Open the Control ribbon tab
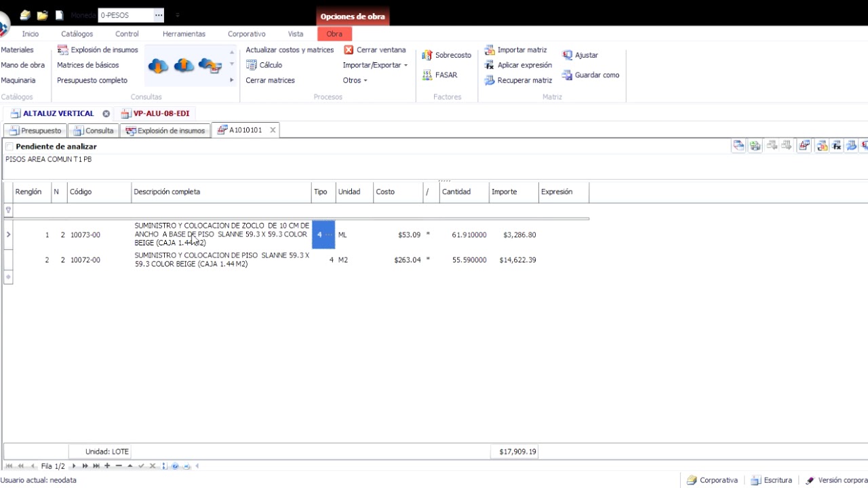This screenshot has width=868, height=488. pos(127,34)
